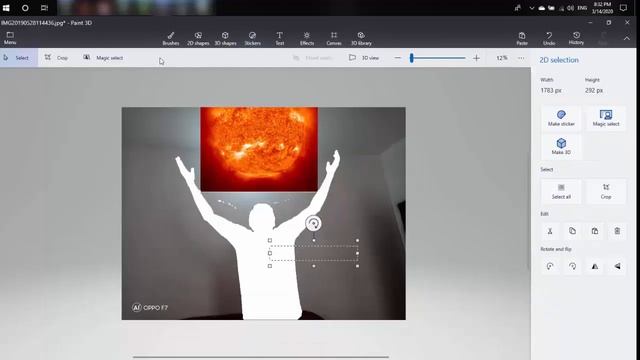
Task: Open the notification center icon
Action: 623,8
